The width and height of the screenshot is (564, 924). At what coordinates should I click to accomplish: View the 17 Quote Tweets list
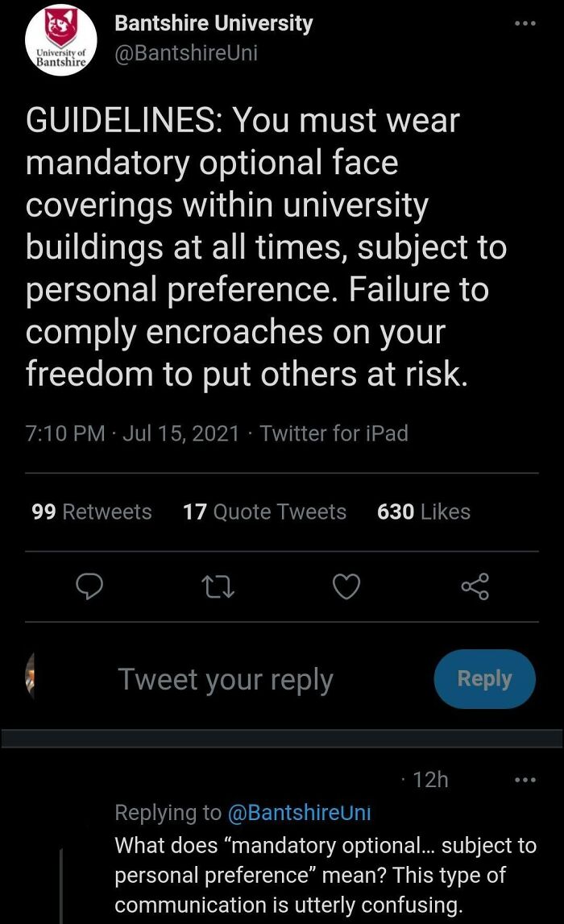coord(264,512)
